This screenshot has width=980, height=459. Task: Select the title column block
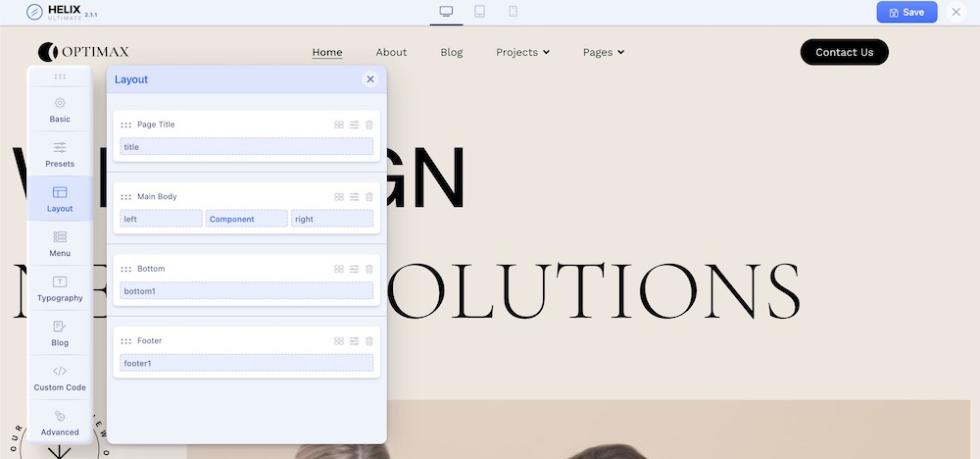click(246, 147)
